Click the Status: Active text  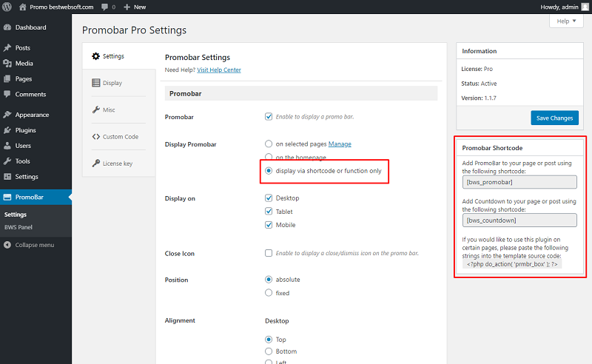(x=479, y=84)
